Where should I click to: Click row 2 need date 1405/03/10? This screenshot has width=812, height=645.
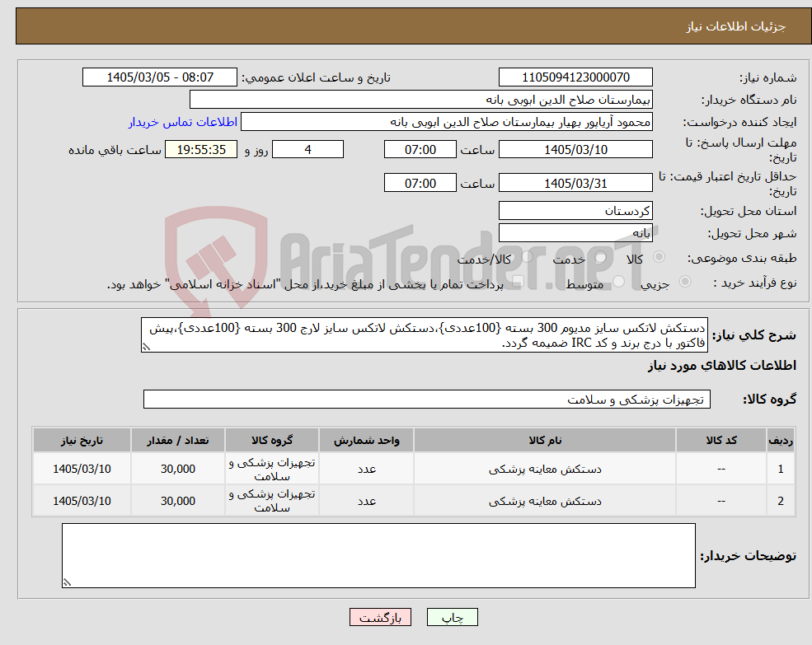point(82,501)
